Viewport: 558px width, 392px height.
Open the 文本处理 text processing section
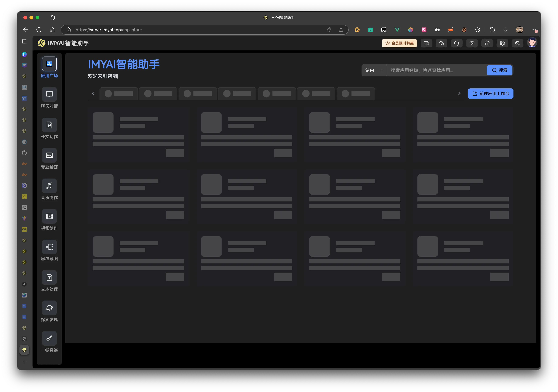coord(49,281)
